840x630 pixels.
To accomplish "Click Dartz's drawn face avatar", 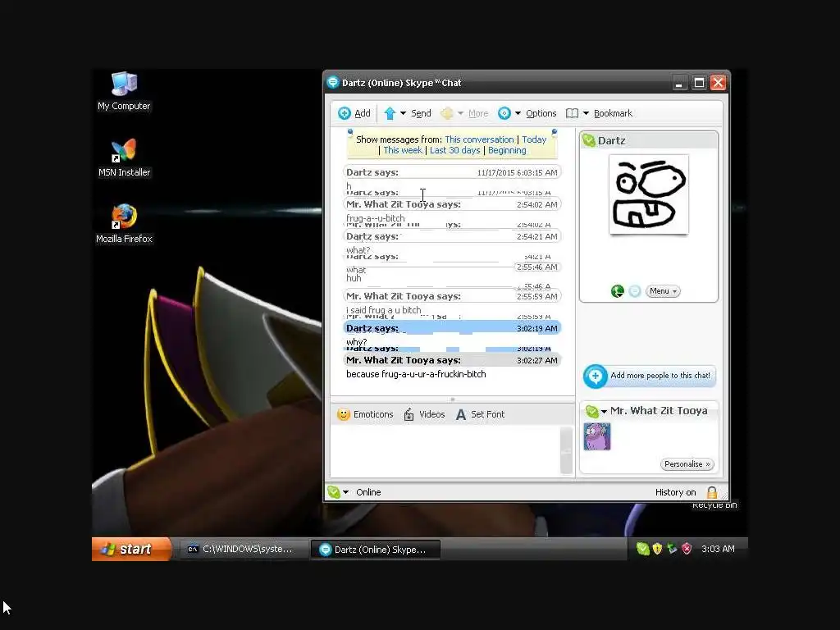I will 649,194.
